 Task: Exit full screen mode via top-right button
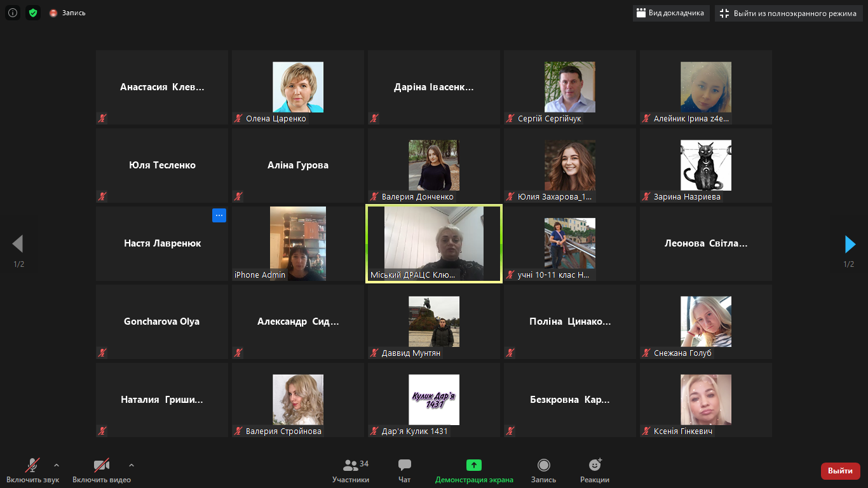[788, 13]
